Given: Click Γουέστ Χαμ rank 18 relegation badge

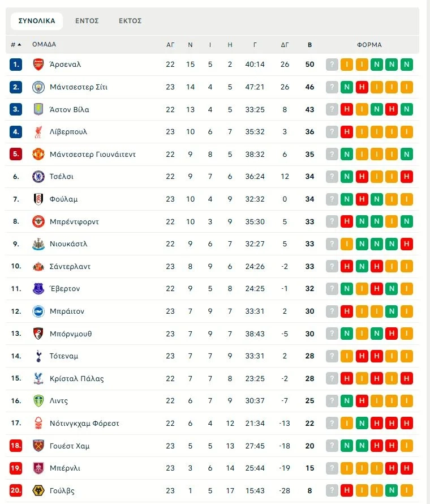Looking at the screenshot, I should (x=16, y=446).
